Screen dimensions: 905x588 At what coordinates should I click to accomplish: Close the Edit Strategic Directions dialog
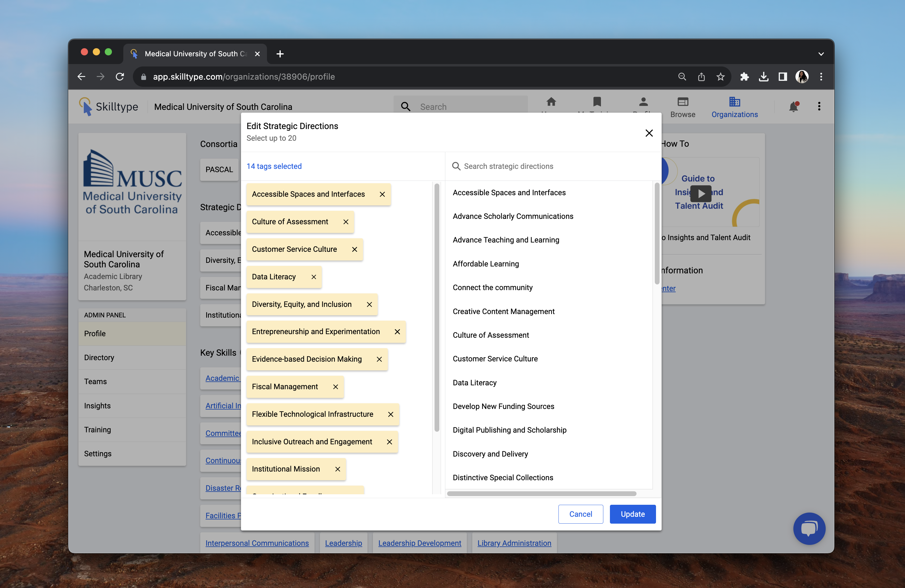649,133
